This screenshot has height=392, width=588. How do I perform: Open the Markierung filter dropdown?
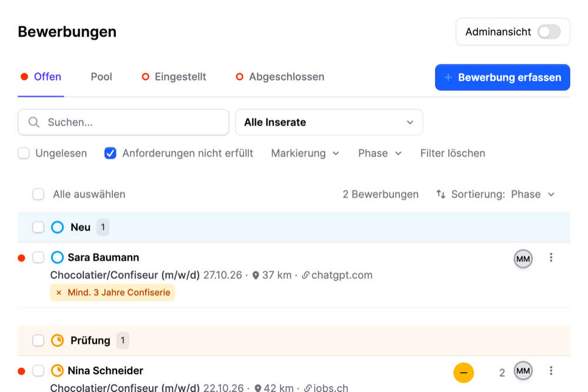click(305, 153)
